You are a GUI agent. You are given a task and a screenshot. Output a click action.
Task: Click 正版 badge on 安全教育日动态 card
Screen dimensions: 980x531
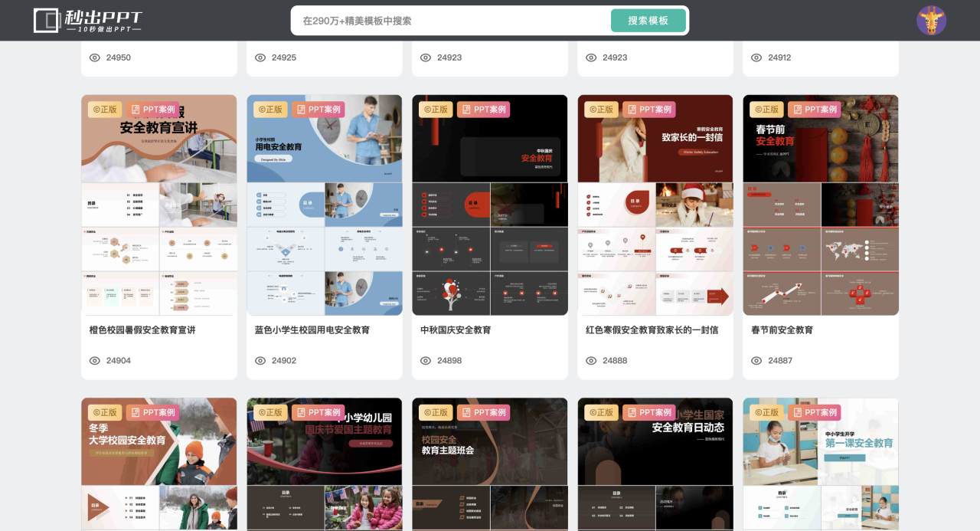[601, 412]
